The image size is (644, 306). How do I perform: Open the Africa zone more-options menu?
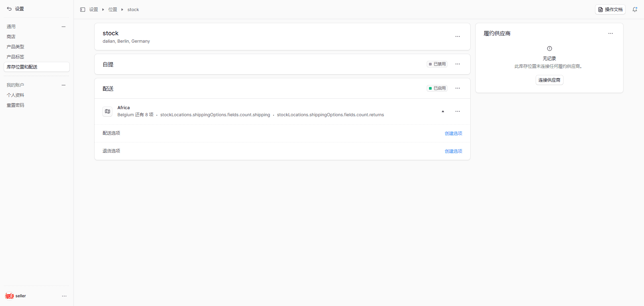coord(458,112)
